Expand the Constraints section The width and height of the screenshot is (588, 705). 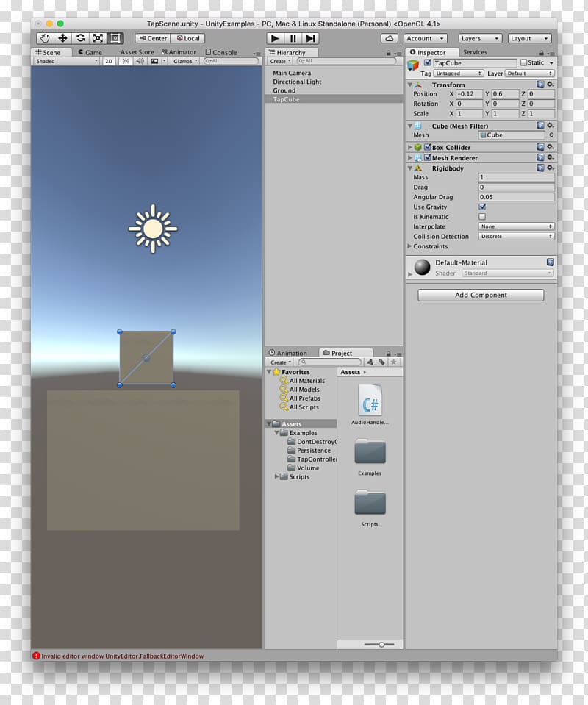click(409, 246)
